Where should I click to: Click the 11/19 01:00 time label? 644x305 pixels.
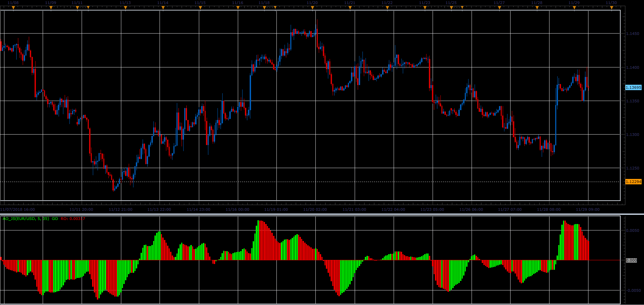[276, 209]
